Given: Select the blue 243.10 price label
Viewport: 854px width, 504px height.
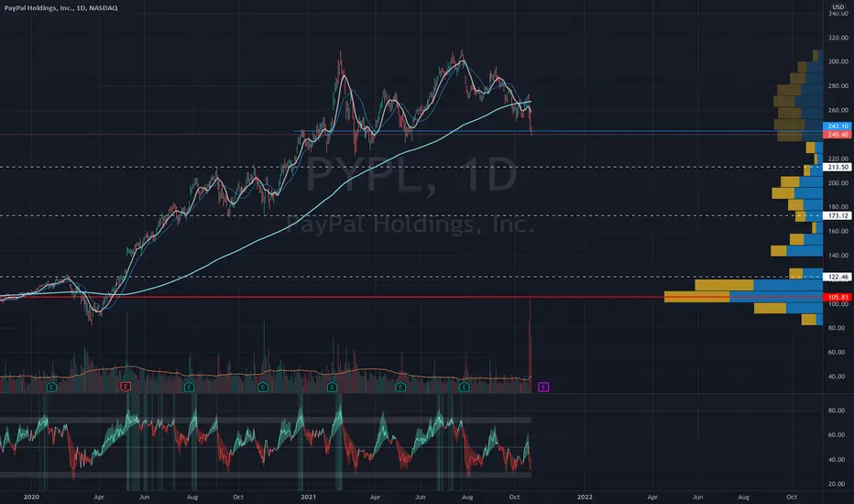Looking at the screenshot, I should point(838,126).
